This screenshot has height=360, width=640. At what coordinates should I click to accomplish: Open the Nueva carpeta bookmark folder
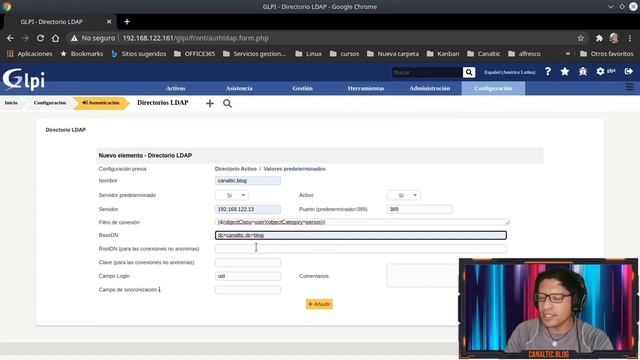[393, 53]
